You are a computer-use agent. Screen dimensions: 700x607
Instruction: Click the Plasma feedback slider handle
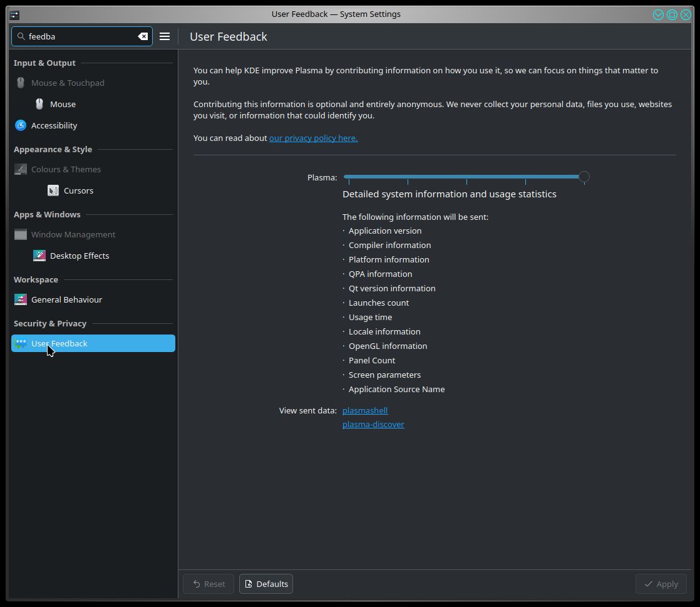coord(584,177)
